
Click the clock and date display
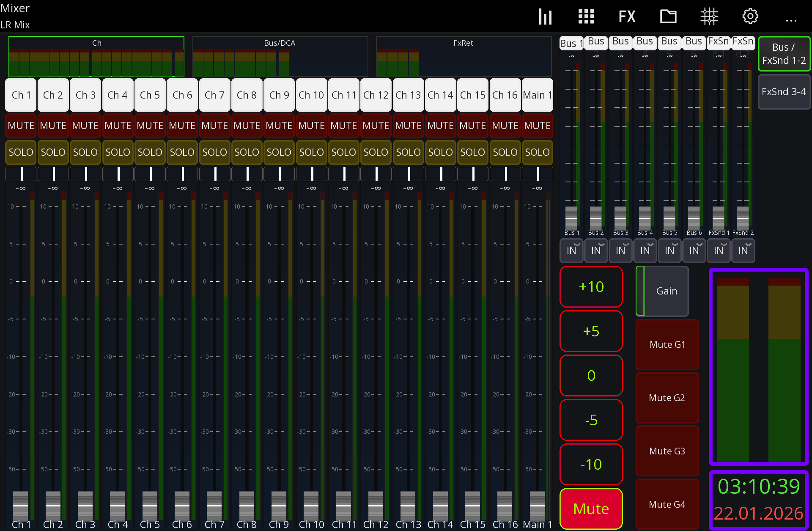tap(759, 500)
